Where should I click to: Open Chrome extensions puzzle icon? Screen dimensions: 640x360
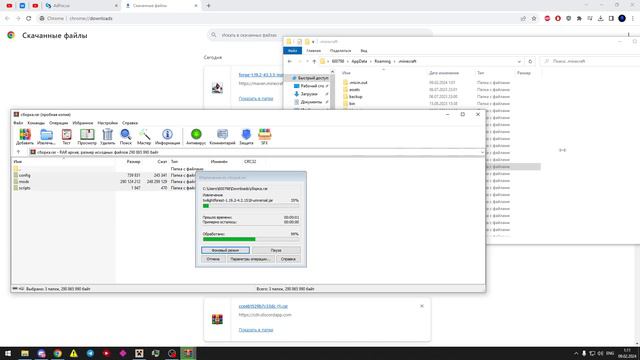coord(579,18)
